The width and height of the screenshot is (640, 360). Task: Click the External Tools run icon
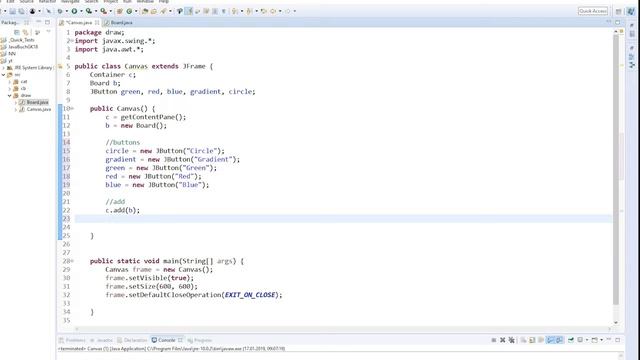104,11
